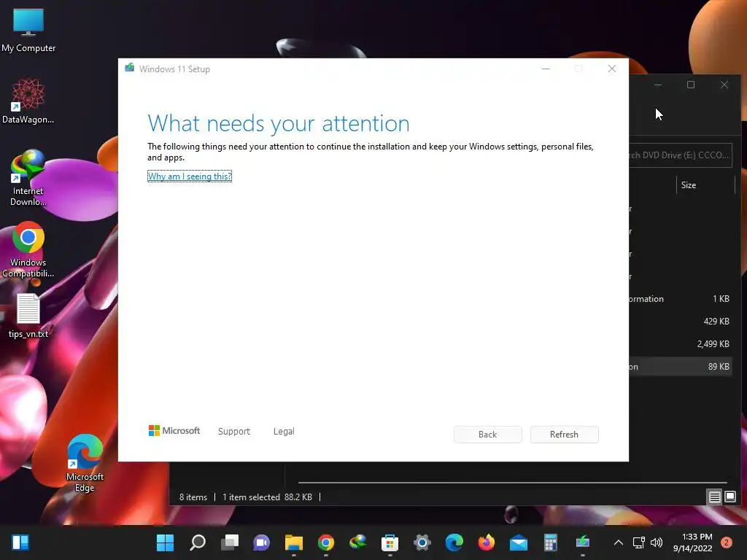Click the Windows 11 Setup title icon
The height and width of the screenshot is (560, 747).
click(130, 68)
